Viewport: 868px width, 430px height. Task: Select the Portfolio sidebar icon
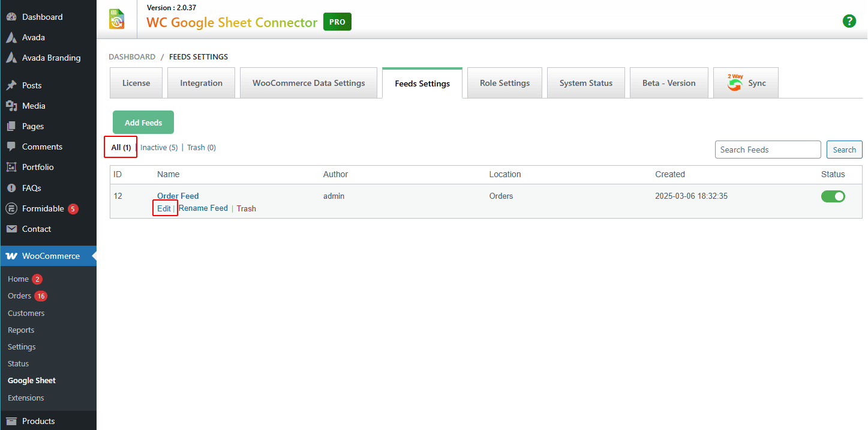(11, 167)
